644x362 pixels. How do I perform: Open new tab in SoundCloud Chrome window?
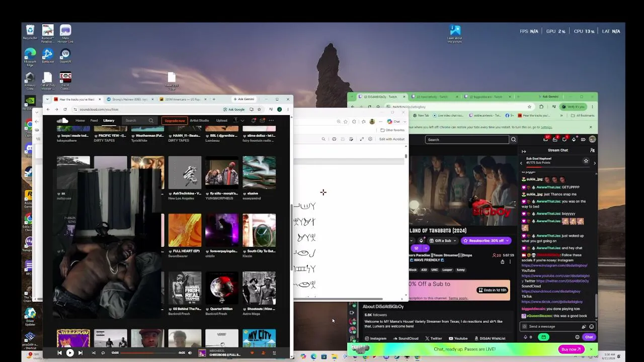(214, 99)
